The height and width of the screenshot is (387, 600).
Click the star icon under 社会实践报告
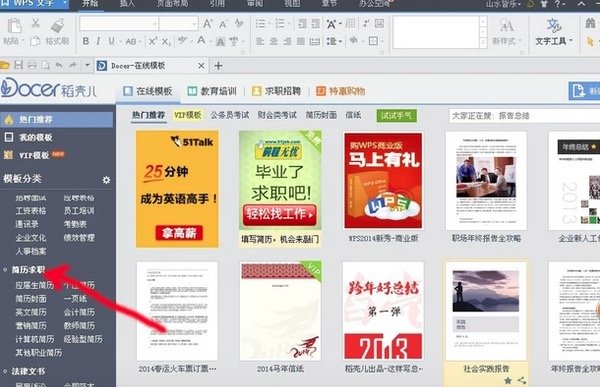pyautogui.click(x=508, y=380)
